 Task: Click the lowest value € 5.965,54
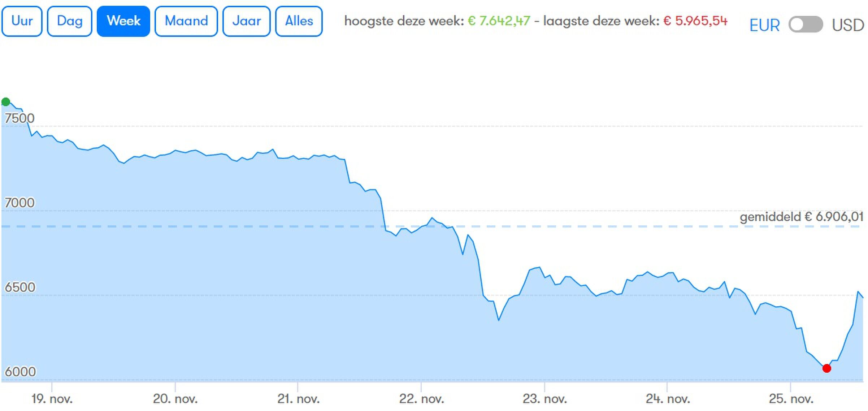[695, 21]
